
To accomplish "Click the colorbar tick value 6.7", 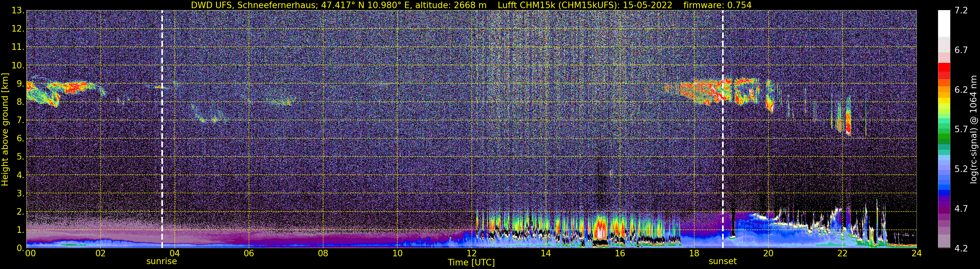I will (x=961, y=50).
